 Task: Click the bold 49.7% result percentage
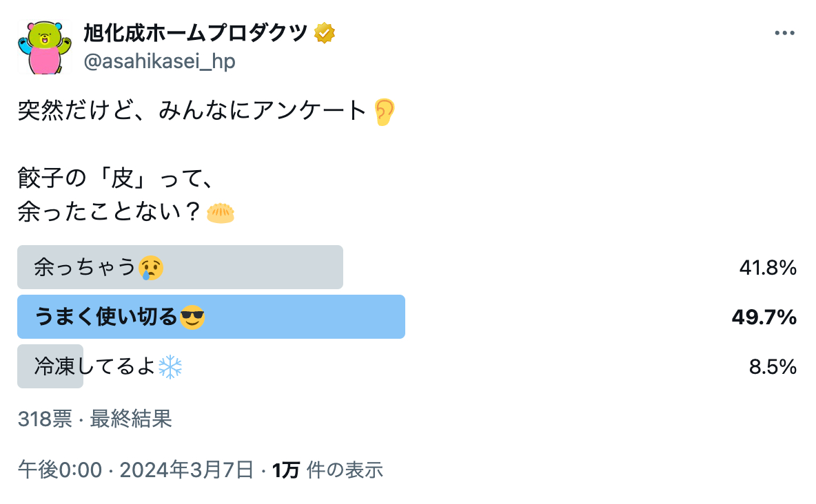point(764,317)
